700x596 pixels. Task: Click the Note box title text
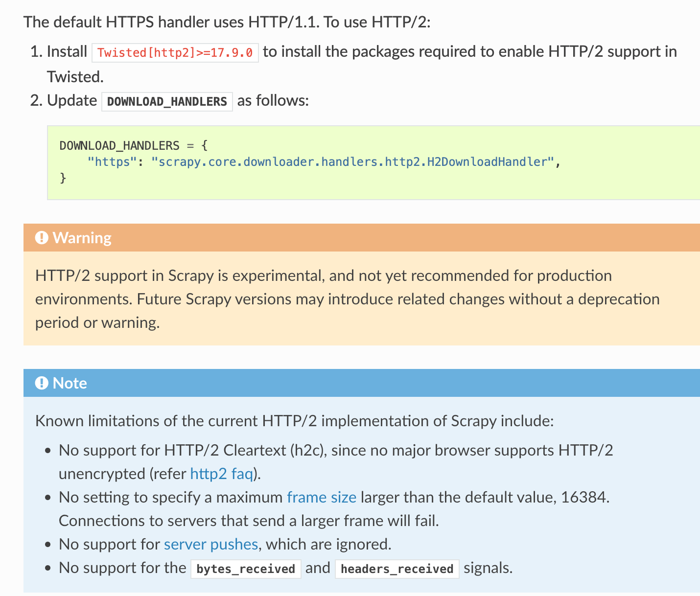[x=70, y=383]
